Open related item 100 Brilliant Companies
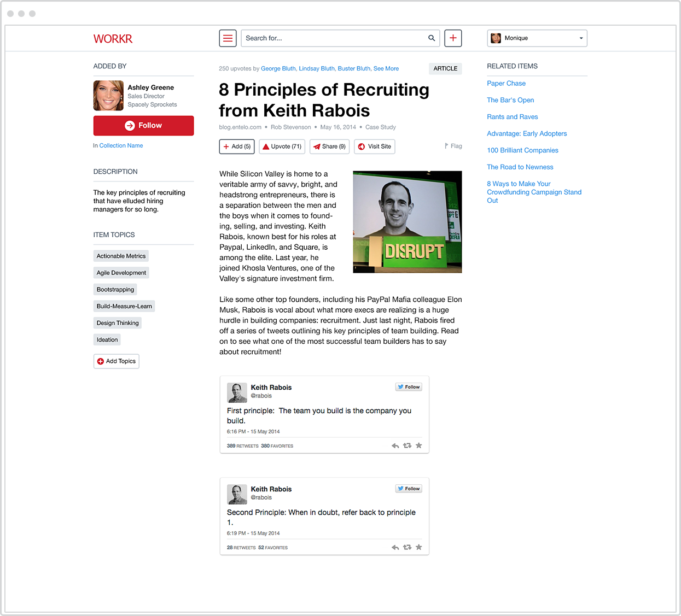Image resolution: width=681 pixels, height=616 pixels. (522, 150)
